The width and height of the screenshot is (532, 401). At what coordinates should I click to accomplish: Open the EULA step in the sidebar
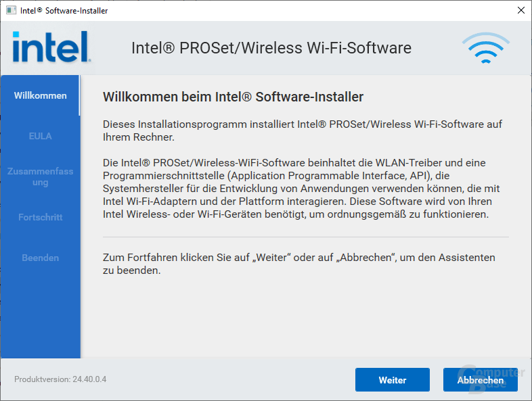pos(41,136)
